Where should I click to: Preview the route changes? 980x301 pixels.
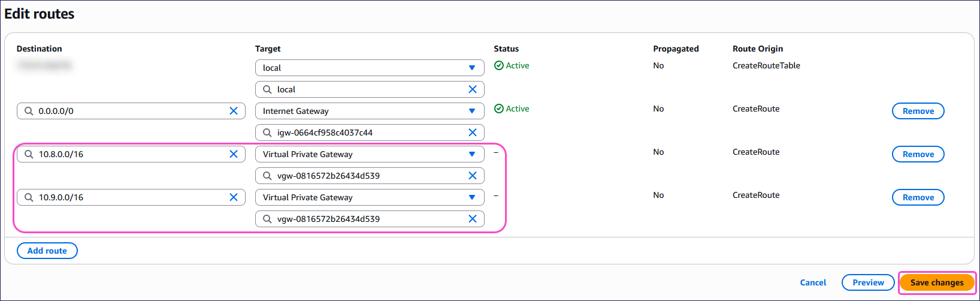click(868, 282)
